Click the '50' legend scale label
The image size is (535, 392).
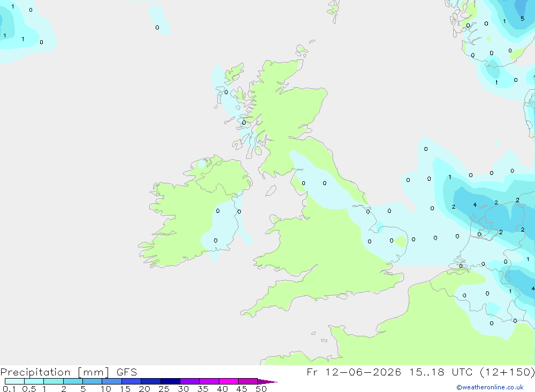[x=261, y=389]
